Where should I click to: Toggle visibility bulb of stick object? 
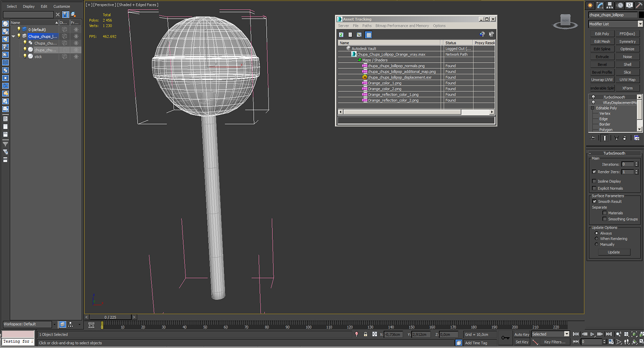click(x=25, y=56)
